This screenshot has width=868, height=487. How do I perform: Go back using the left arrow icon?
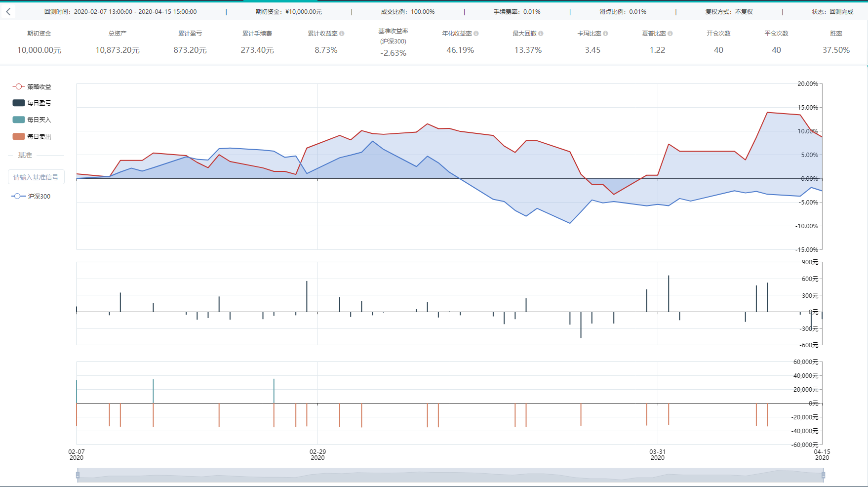(x=8, y=11)
